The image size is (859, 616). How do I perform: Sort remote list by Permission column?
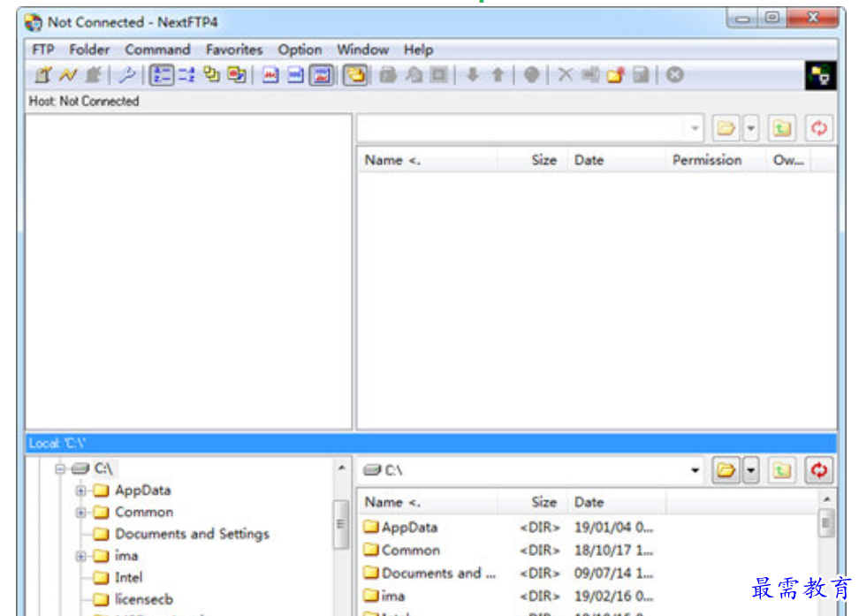[716, 161]
